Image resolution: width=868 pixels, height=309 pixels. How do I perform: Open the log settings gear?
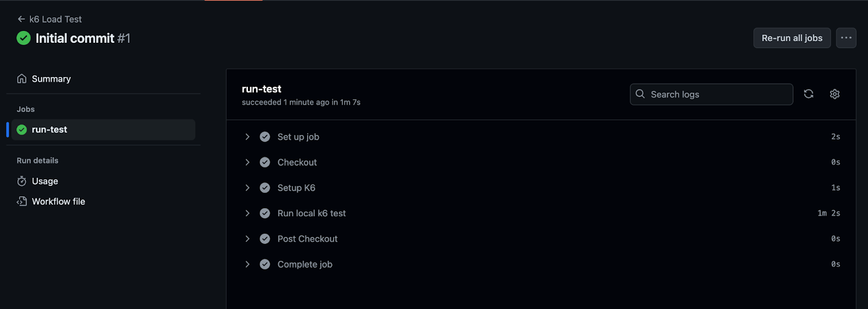point(834,94)
